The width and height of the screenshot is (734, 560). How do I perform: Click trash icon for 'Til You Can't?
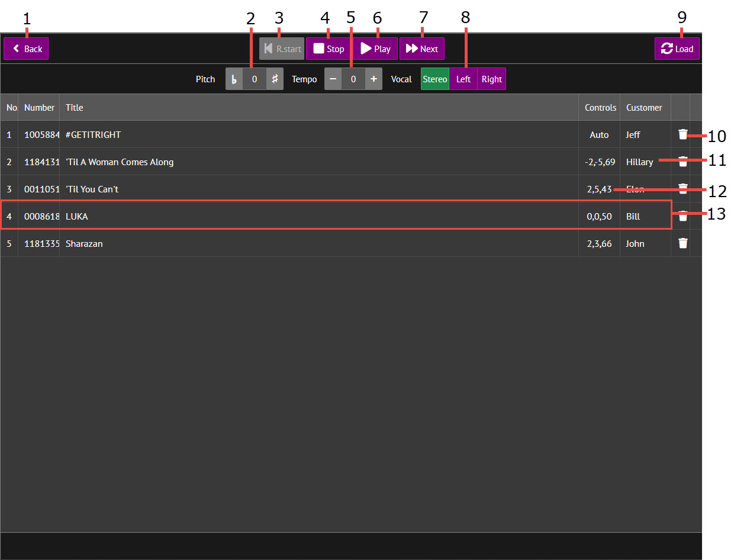683,189
